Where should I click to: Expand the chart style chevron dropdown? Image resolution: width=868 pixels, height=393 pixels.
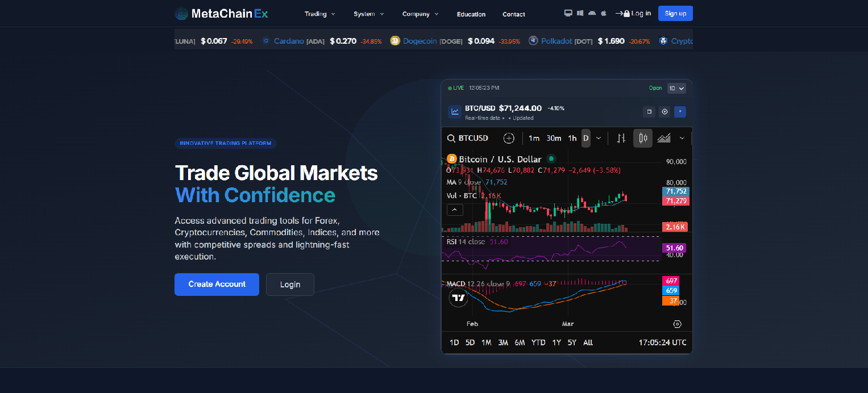point(682,138)
